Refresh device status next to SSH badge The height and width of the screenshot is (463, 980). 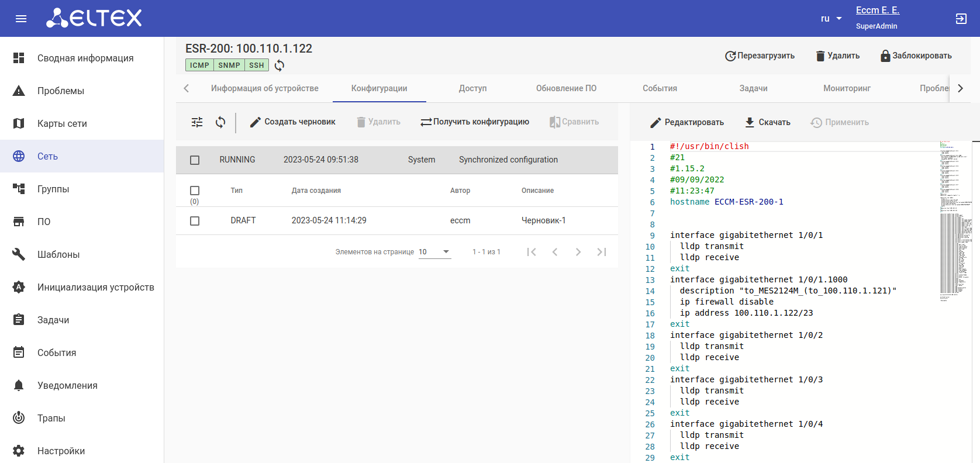tap(279, 65)
